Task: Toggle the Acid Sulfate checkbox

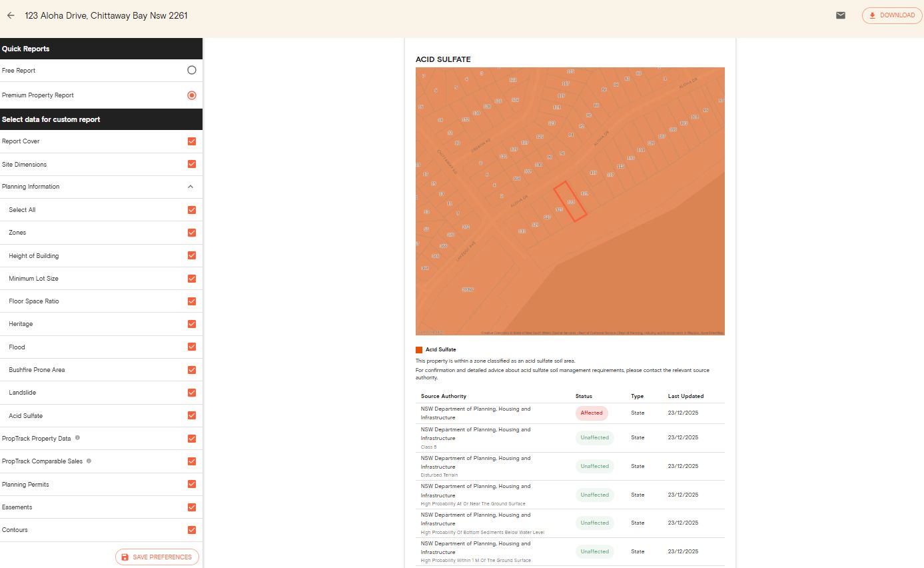Action: 192,415
